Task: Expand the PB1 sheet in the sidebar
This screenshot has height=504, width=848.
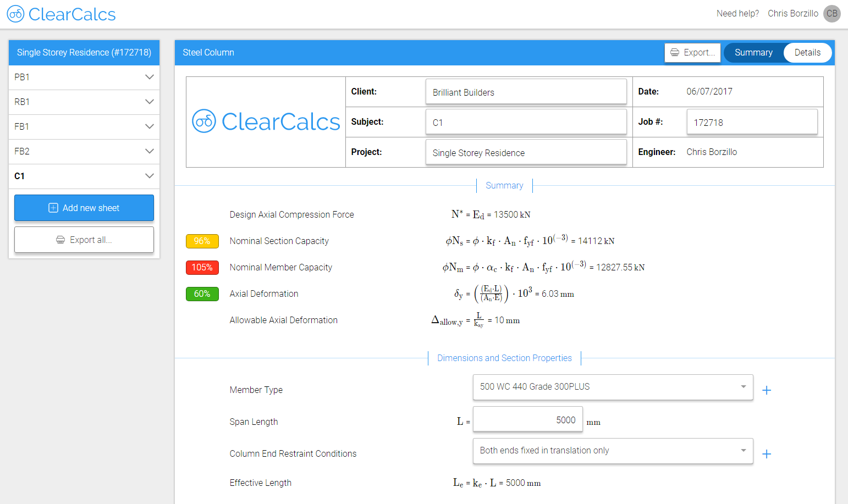Action: pos(149,77)
